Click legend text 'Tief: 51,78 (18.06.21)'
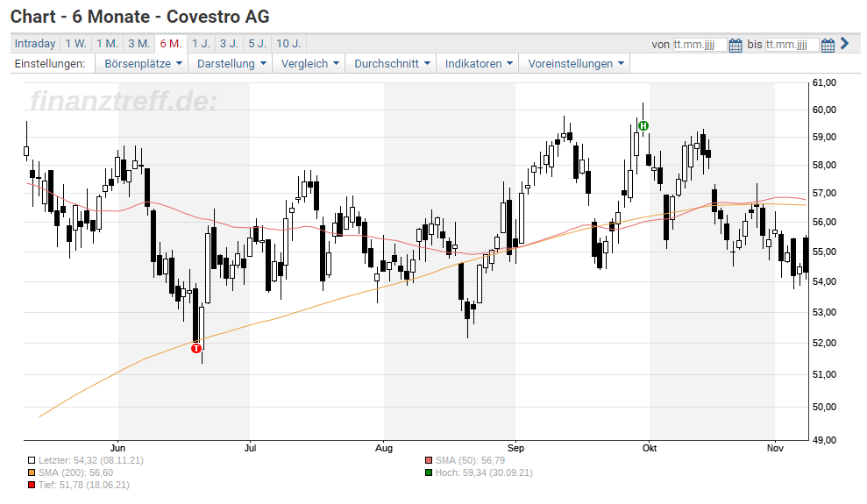The height and width of the screenshot is (504, 867). [x=83, y=486]
